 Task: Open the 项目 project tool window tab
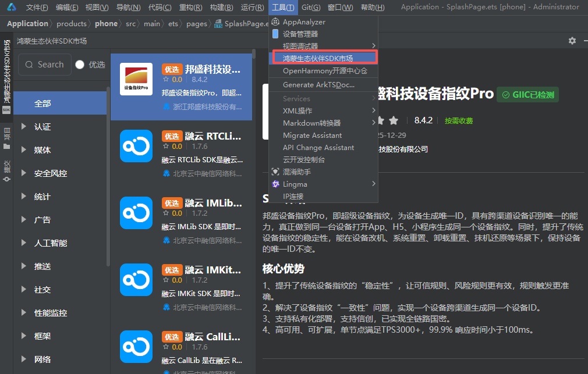pyautogui.click(x=7, y=138)
